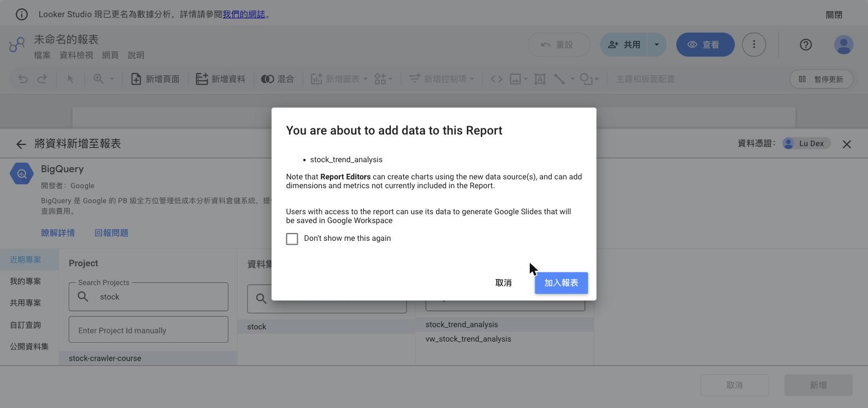Expand the shape tool dropdown arrow

coord(596,79)
